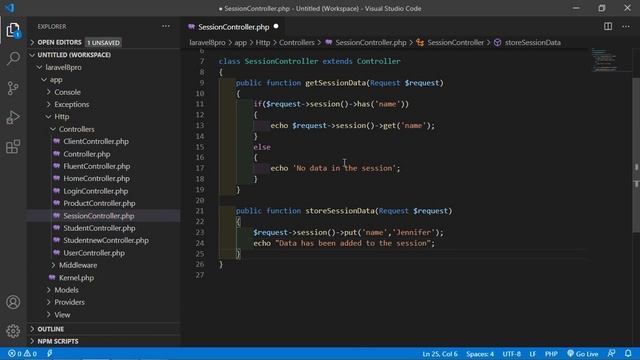Viewport: 640px width, 360px height.
Task: Open notifications bell in status bar
Action: click(x=628, y=353)
